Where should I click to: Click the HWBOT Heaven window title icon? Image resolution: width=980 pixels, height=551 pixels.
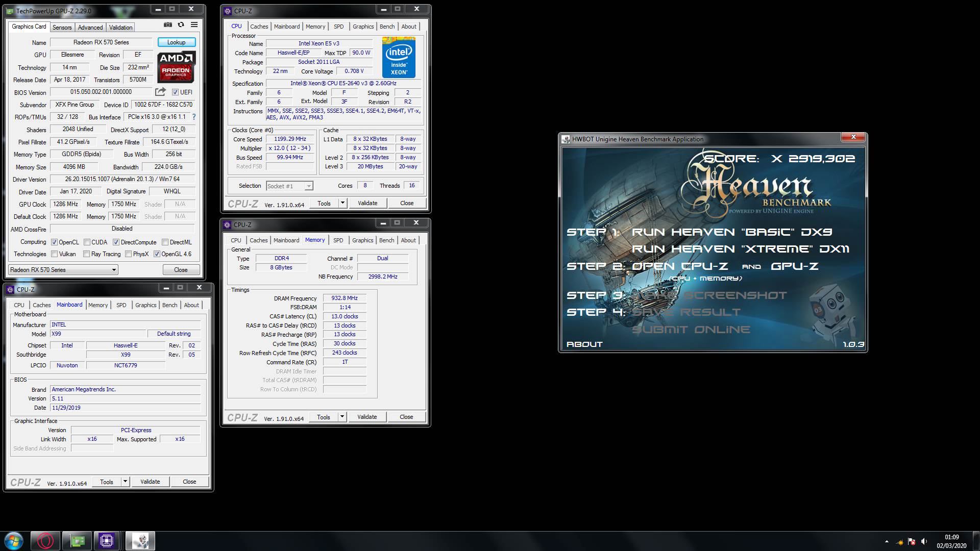tap(566, 139)
